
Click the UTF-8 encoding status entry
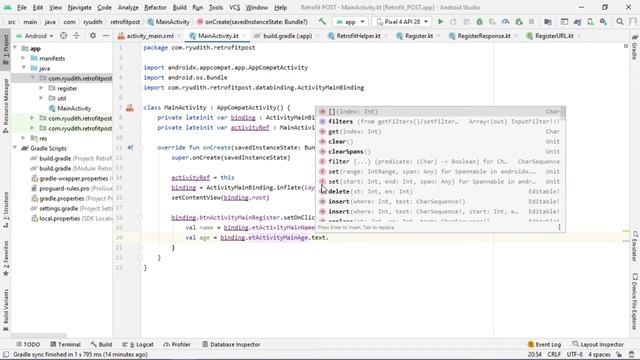(x=574, y=354)
